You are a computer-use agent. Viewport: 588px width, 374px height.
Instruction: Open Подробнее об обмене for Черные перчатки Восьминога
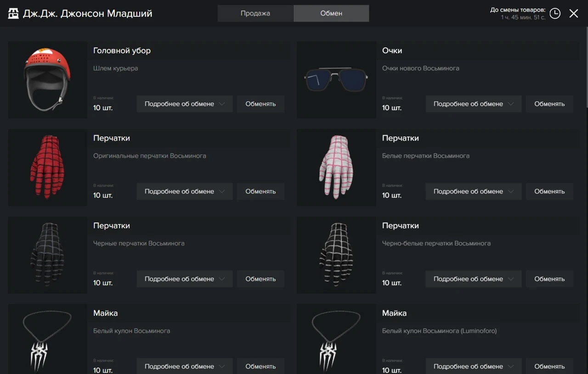[184, 279]
